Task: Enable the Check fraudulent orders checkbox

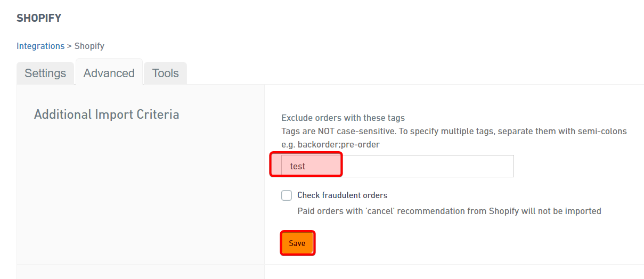Action: (x=287, y=195)
